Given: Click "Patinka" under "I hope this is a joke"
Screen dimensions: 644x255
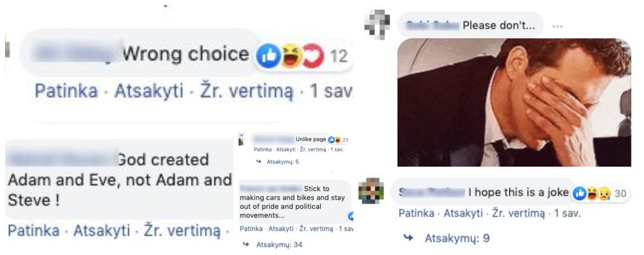Looking at the screenshot, I should (x=416, y=213).
